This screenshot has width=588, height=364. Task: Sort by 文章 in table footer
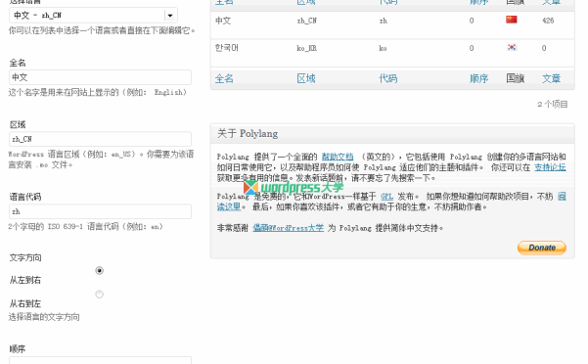pos(551,78)
